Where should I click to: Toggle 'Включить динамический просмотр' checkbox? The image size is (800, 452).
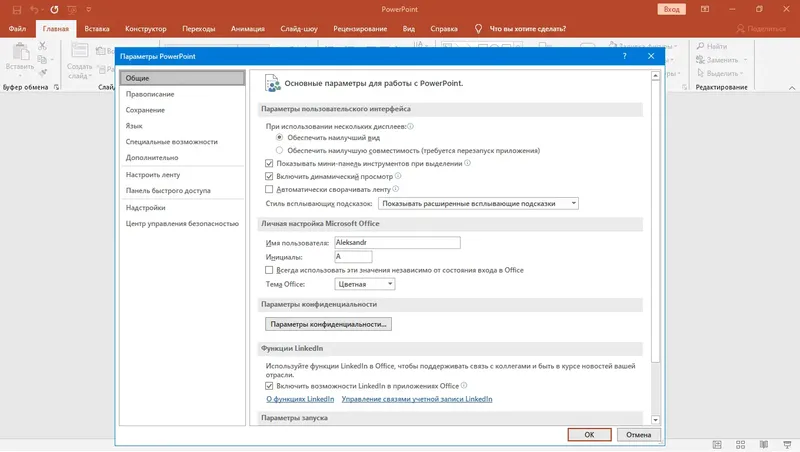[x=269, y=176]
